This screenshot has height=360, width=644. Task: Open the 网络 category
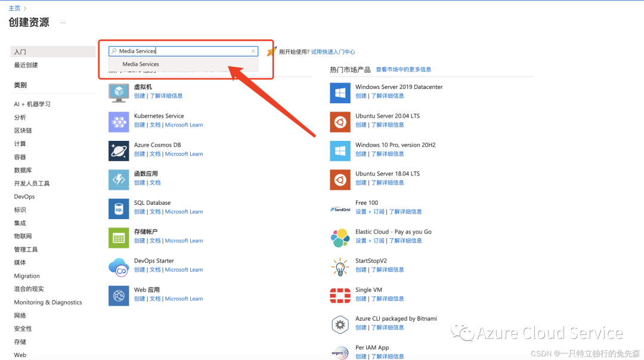tap(20, 316)
